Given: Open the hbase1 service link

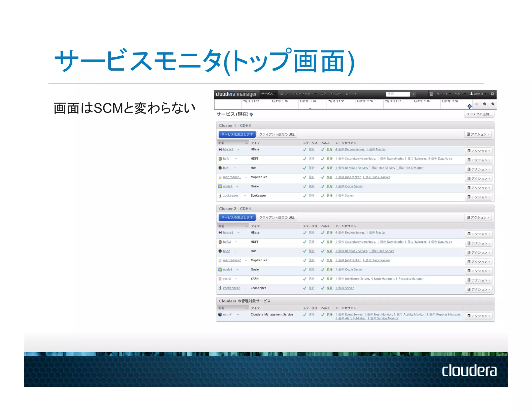Looking at the screenshot, I should coord(228,149).
